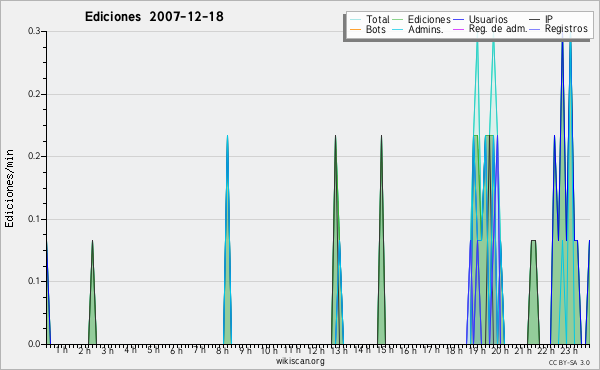This screenshot has height=370, width=600.
Task: Select the Total legend label
Action: (x=378, y=19)
